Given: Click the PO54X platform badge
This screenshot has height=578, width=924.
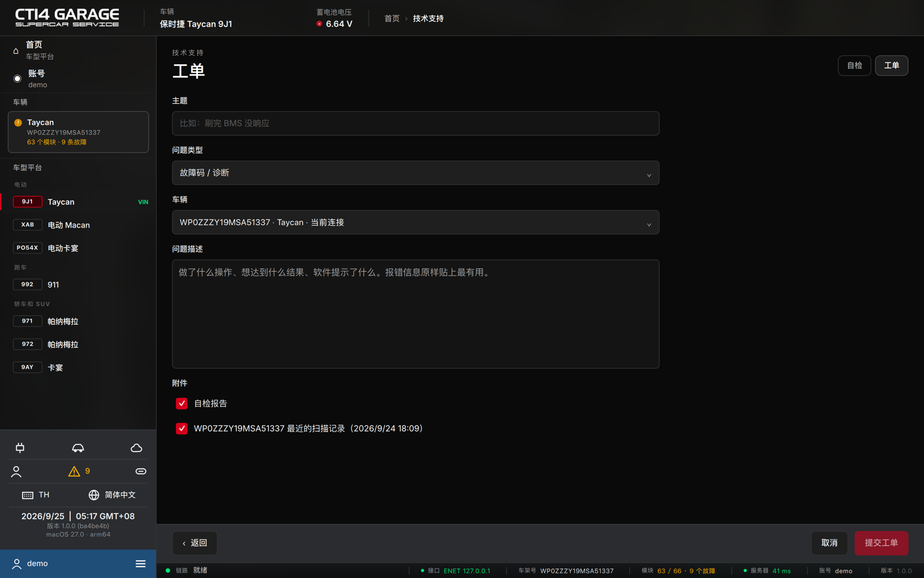Looking at the screenshot, I should (x=27, y=248).
